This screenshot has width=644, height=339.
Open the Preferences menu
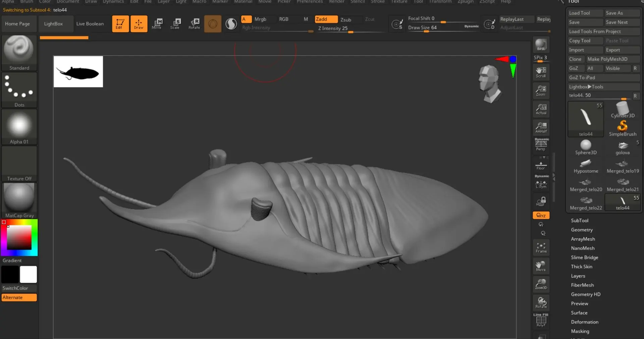pyautogui.click(x=310, y=2)
